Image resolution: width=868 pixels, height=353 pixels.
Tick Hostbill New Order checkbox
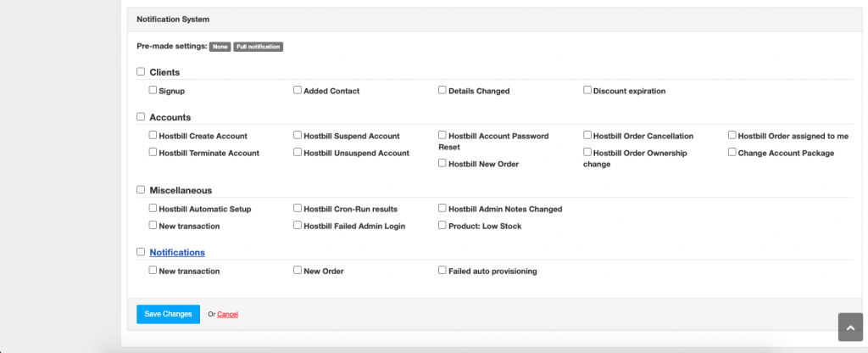(442, 163)
